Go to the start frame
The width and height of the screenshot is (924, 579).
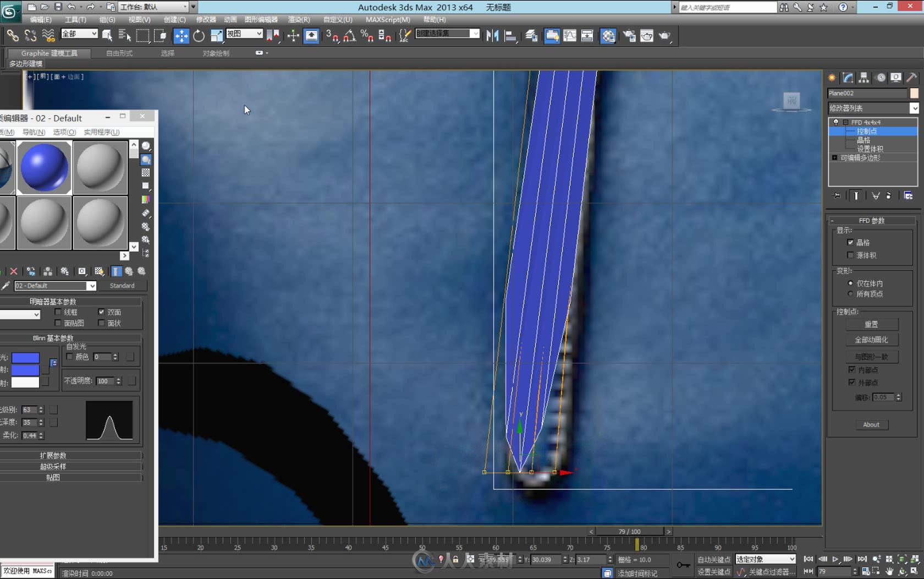[x=809, y=559]
